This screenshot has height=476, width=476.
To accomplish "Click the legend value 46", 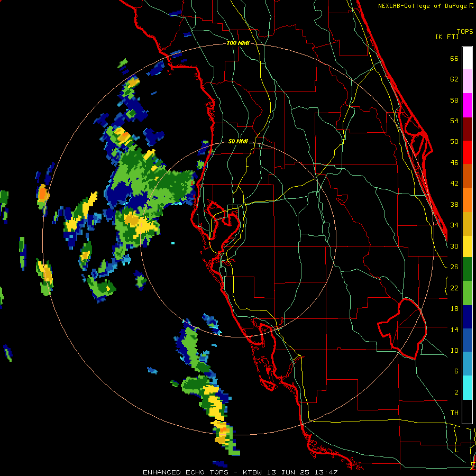I will (454, 163).
